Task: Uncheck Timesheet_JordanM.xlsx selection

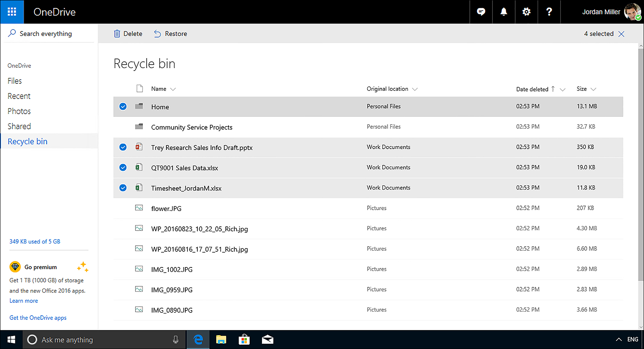Action: [x=123, y=188]
